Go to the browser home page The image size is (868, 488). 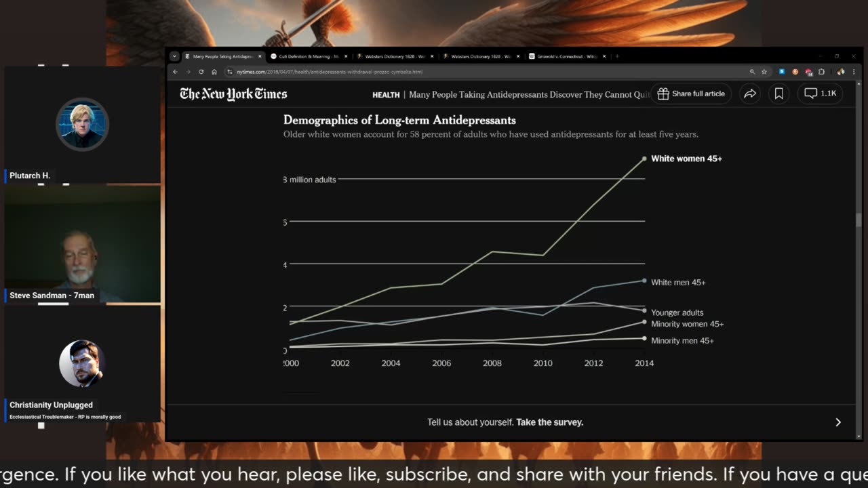[x=214, y=71]
